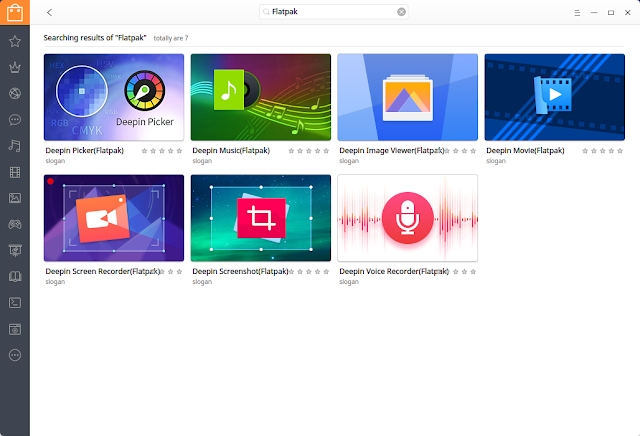
Task: Open the Others ellipsis category in sidebar
Action: click(15, 355)
